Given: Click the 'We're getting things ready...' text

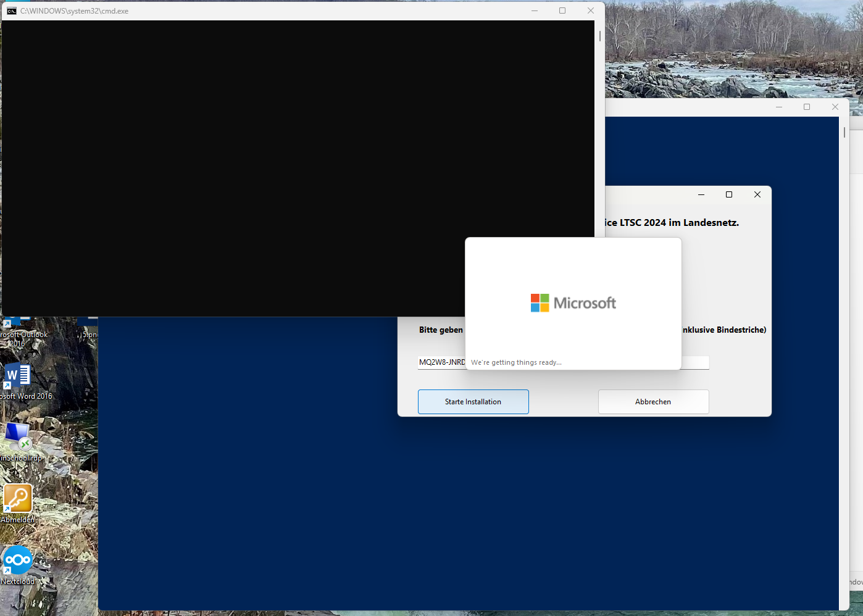Looking at the screenshot, I should click(x=517, y=362).
